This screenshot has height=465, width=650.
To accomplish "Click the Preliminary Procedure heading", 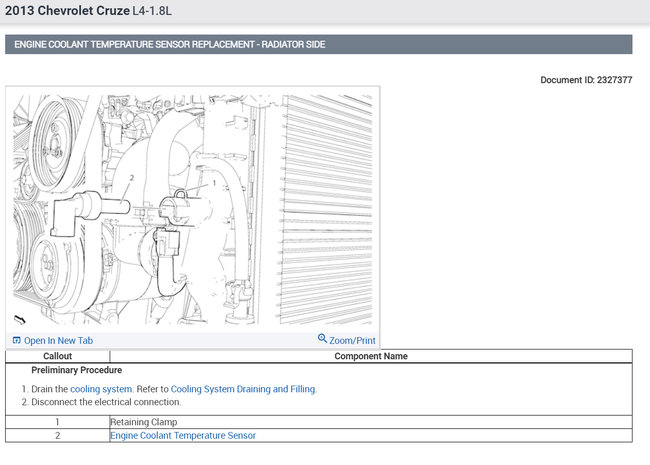I will (x=77, y=370).
